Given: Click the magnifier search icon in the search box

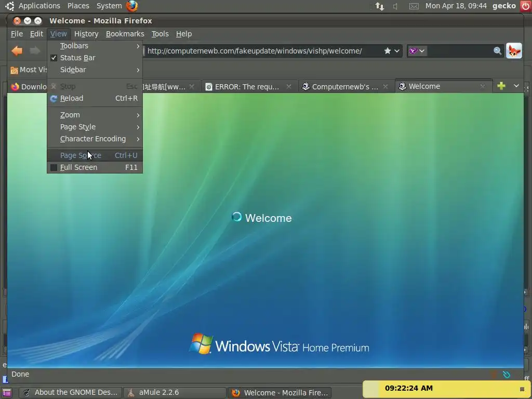Looking at the screenshot, I should [497, 51].
